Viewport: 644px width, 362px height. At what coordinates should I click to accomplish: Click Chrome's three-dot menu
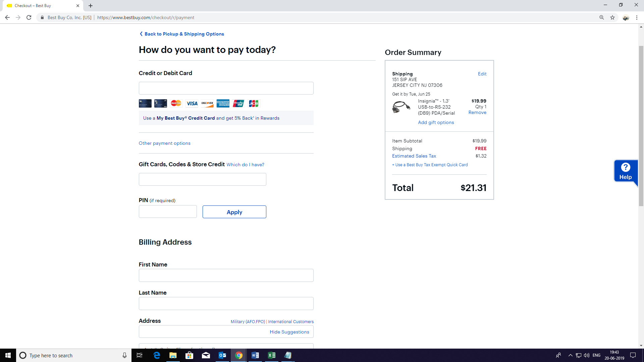coord(637,17)
